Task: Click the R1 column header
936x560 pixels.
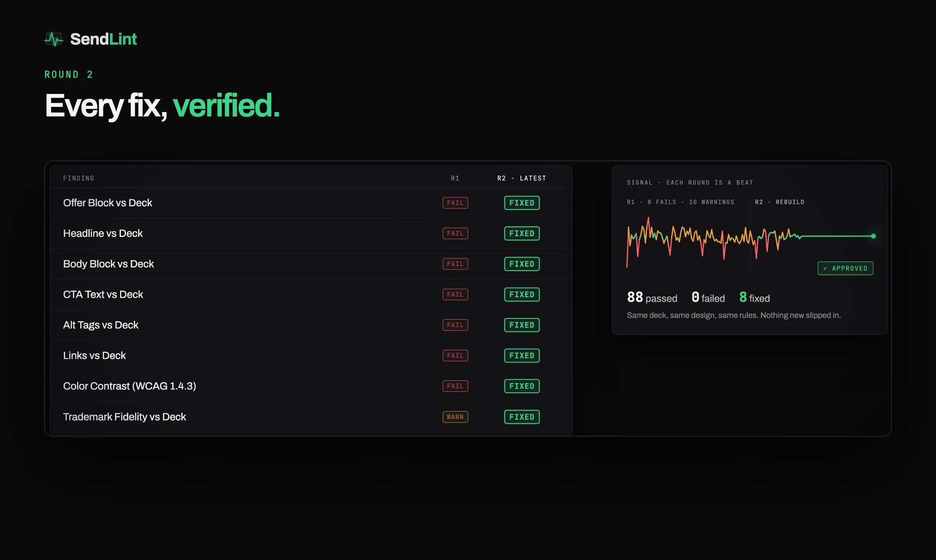Action: pos(455,178)
